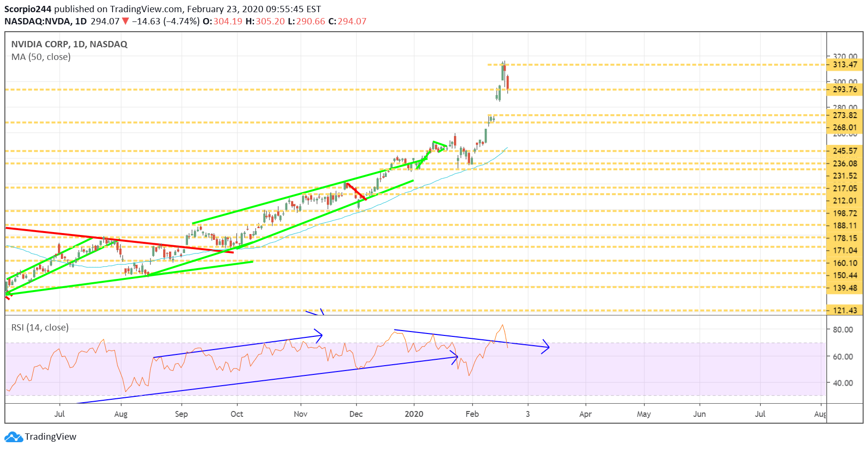Viewport: 868px width, 450px height.
Task: Click the high price value H:305.20
Action: 265,21
